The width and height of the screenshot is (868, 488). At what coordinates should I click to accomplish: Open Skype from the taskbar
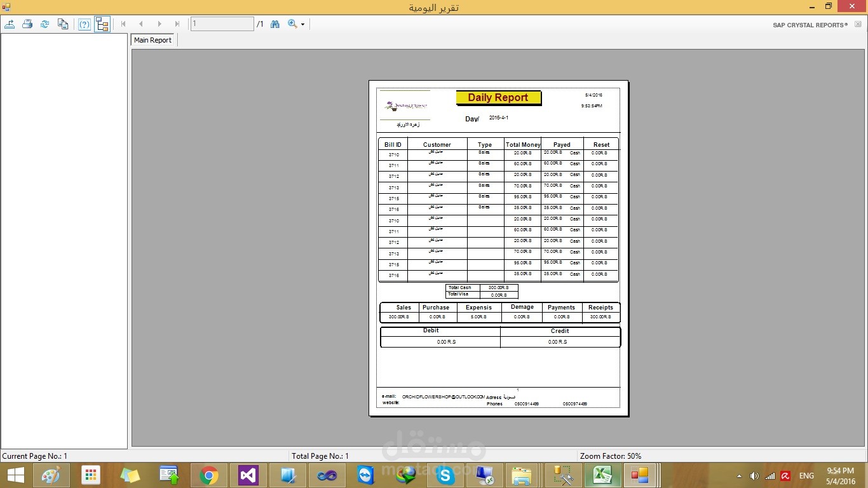point(445,475)
